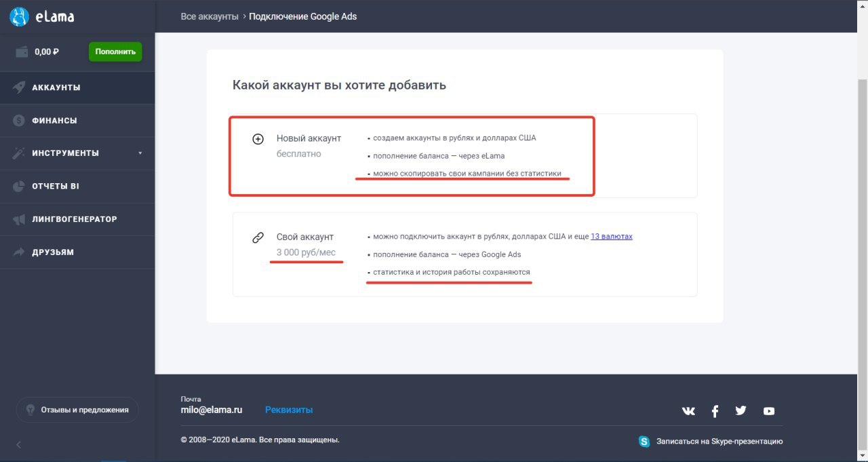This screenshot has width=868, height=462.
Task: Click the 0,00 ₽ balance amount
Action: coord(47,52)
